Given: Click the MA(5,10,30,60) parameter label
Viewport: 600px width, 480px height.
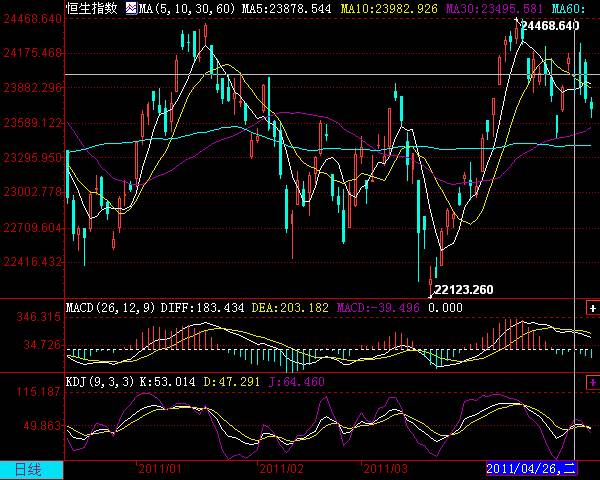Looking at the screenshot, I should (x=187, y=8).
